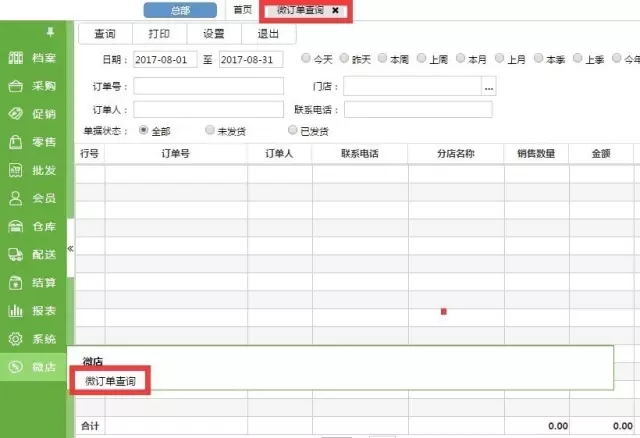Open the 配送 truck icon
This screenshot has height=438, width=640.
pos(16,255)
